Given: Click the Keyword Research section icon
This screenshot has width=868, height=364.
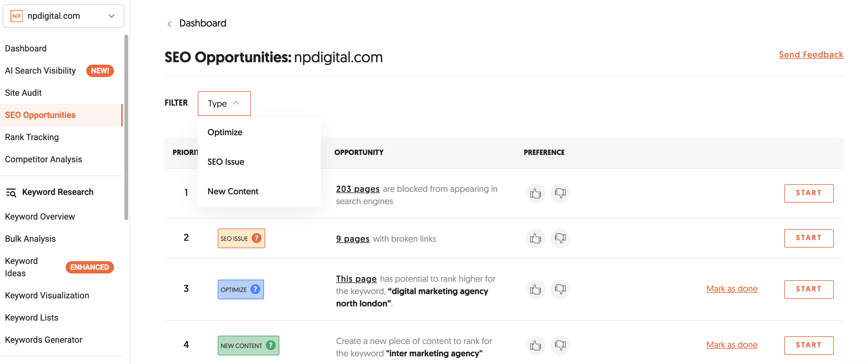Looking at the screenshot, I should point(11,192).
